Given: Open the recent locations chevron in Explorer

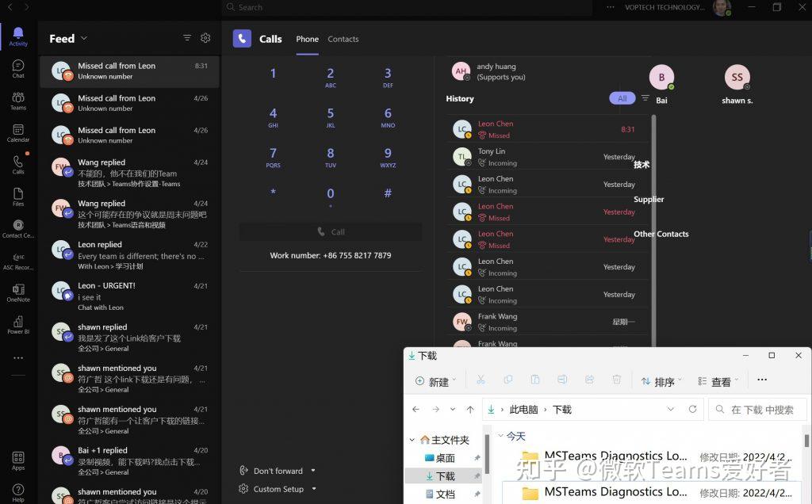Looking at the screenshot, I should (453, 410).
